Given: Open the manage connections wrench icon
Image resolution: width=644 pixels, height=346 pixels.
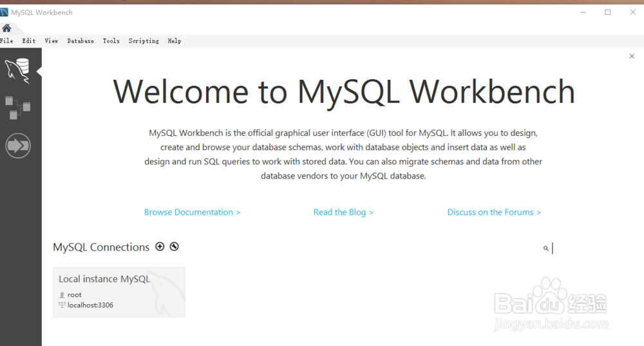Looking at the screenshot, I should pyautogui.click(x=174, y=247).
